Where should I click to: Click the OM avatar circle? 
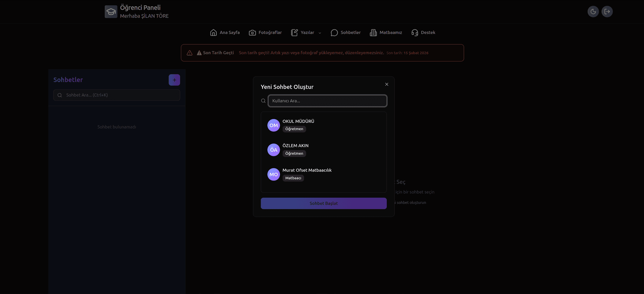coord(274,125)
